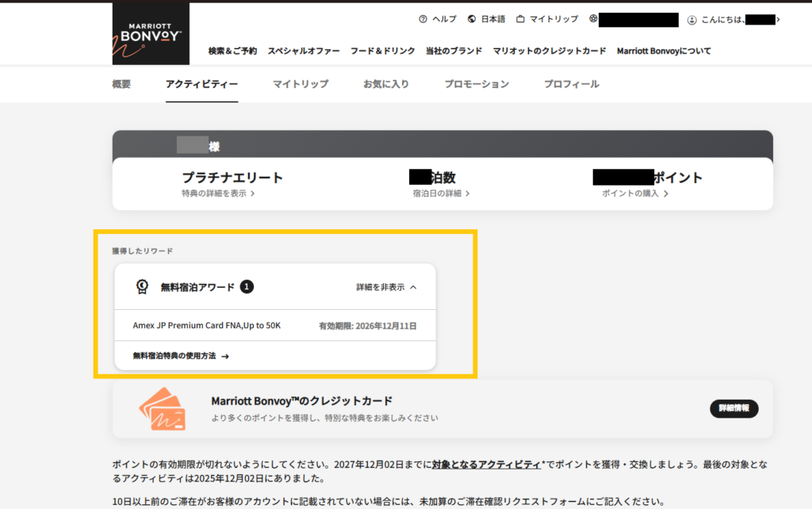Collapse the 無料宿泊アワード details chevron
This screenshot has width=812, height=509.
(415, 286)
